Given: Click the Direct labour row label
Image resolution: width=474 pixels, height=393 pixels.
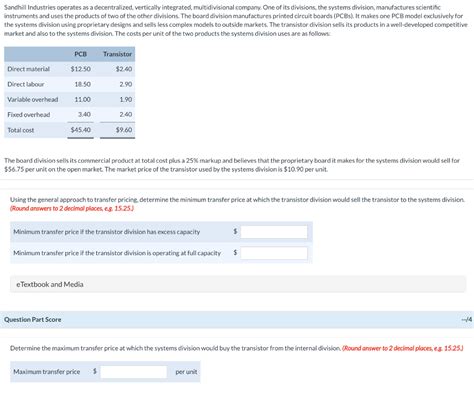Looking at the screenshot, I should [x=26, y=84].
